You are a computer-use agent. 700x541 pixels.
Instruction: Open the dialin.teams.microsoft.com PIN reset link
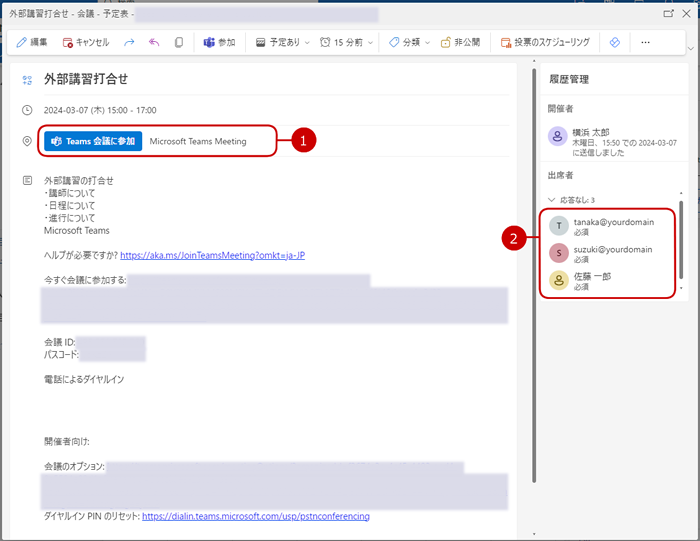pyautogui.click(x=256, y=516)
